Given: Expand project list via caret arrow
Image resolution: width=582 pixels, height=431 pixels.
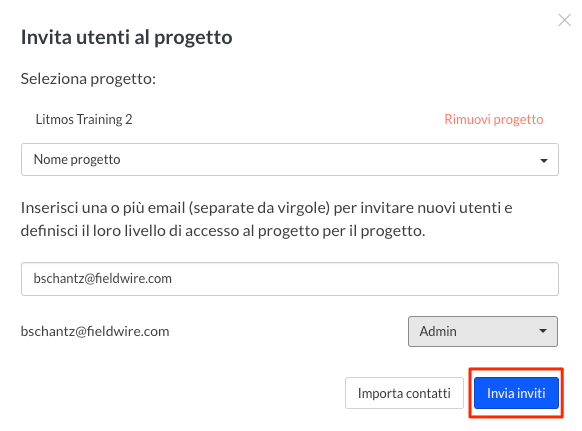Looking at the screenshot, I should click(544, 160).
